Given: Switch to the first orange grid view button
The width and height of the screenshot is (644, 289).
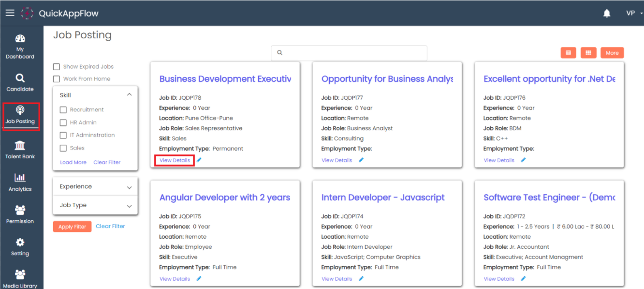Looking at the screenshot, I should pyautogui.click(x=568, y=53).
